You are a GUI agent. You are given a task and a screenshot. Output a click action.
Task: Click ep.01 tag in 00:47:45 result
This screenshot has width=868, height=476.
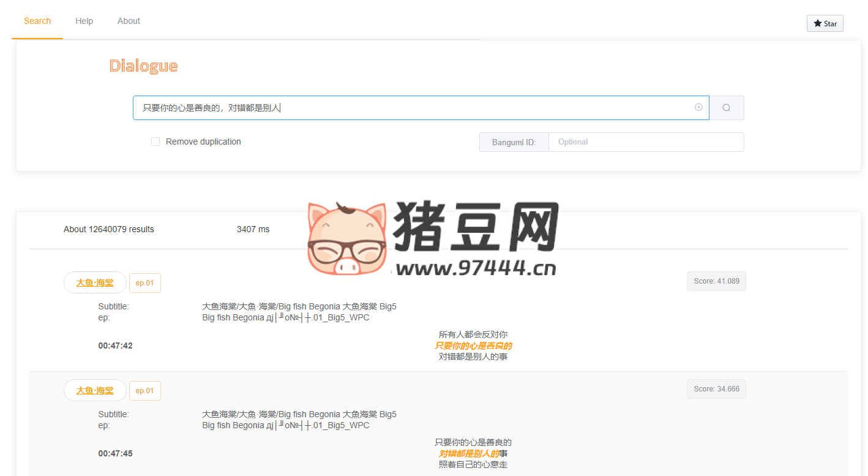pyautogui.click(x=145, y=391)
